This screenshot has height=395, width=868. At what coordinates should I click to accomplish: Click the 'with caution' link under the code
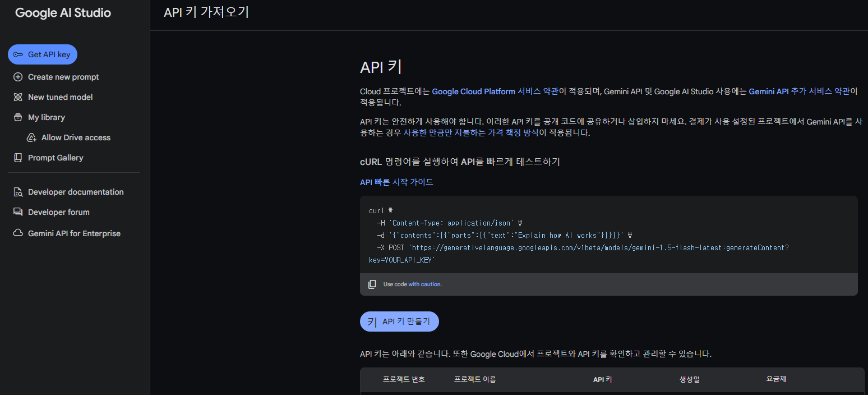[425, 284]
